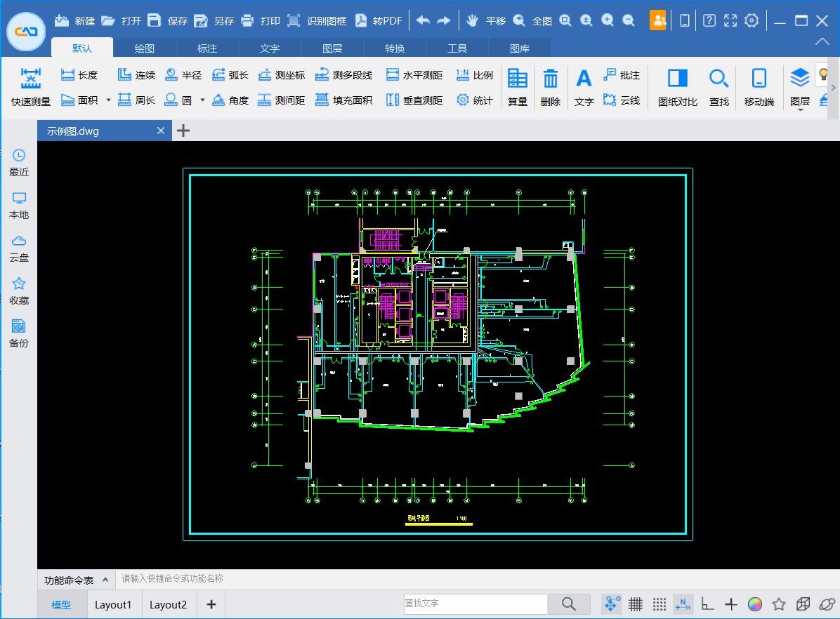Click the 删除 delete trash icon

(550, 87)
